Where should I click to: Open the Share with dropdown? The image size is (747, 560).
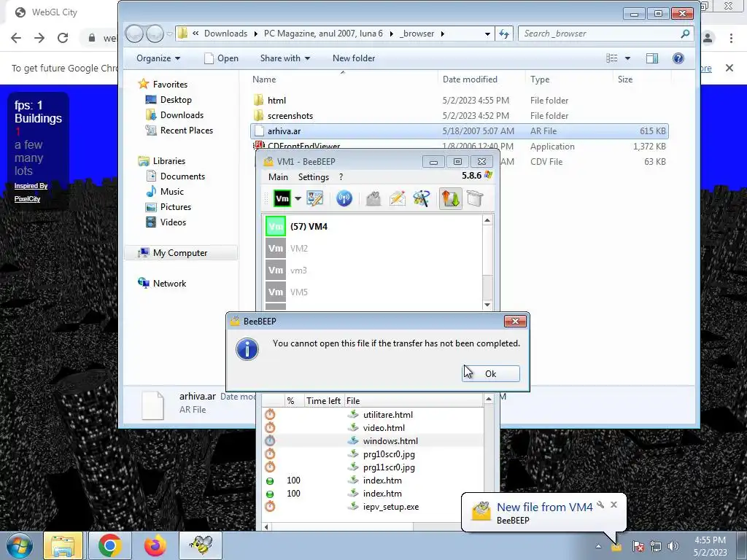click(285, 58)
